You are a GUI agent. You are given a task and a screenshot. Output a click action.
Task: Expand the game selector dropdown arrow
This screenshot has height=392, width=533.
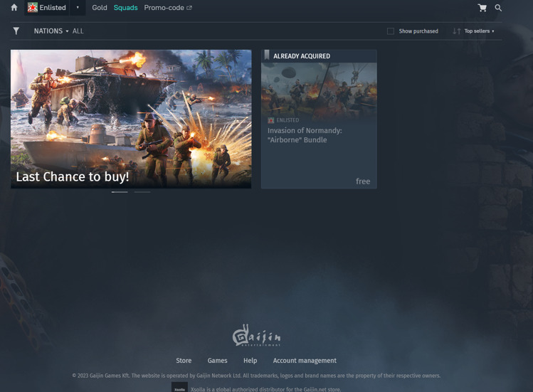click(78, 8)
